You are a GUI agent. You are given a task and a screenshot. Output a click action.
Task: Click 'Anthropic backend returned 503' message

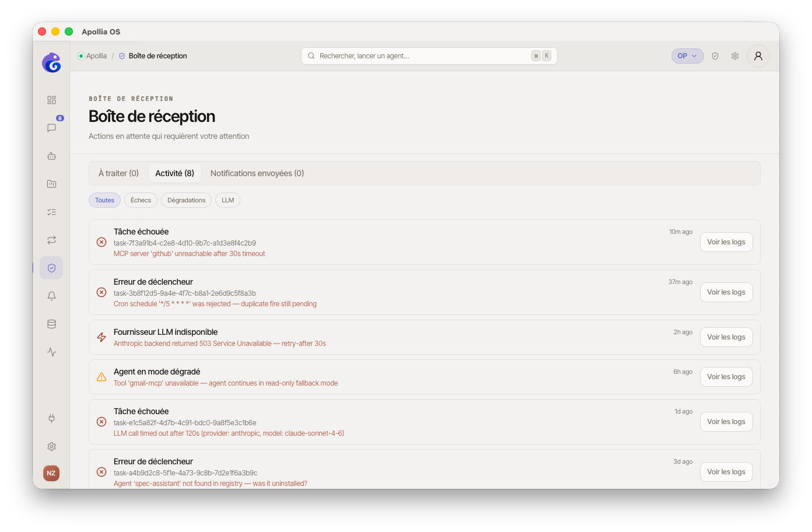tap(220, 344)
